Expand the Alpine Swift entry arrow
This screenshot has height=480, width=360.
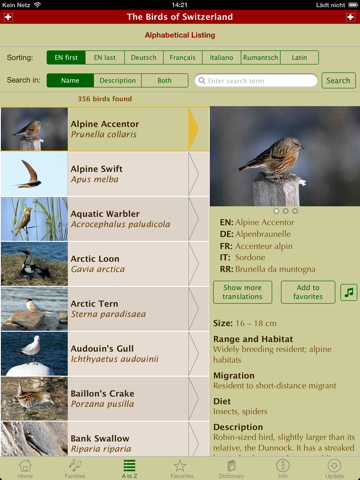194,174
